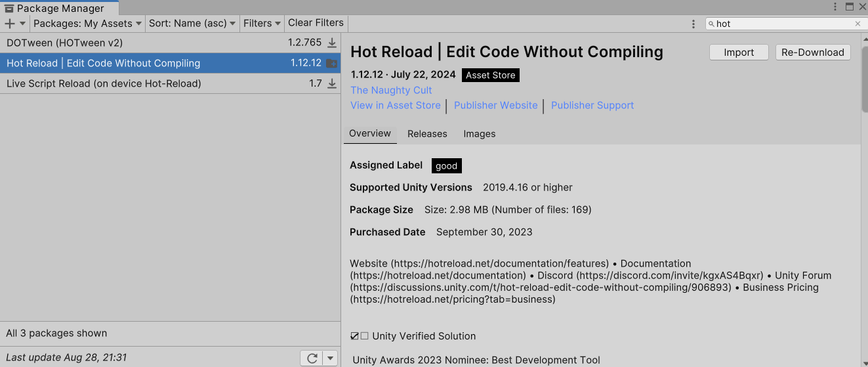
Task: Open the refresh options dropdown arrow
Action: 331,358
